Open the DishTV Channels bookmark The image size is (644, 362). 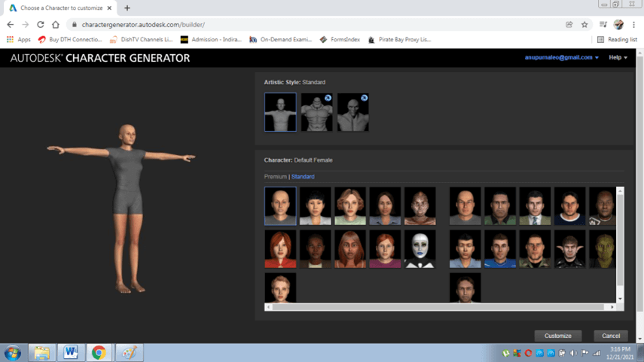142,39
